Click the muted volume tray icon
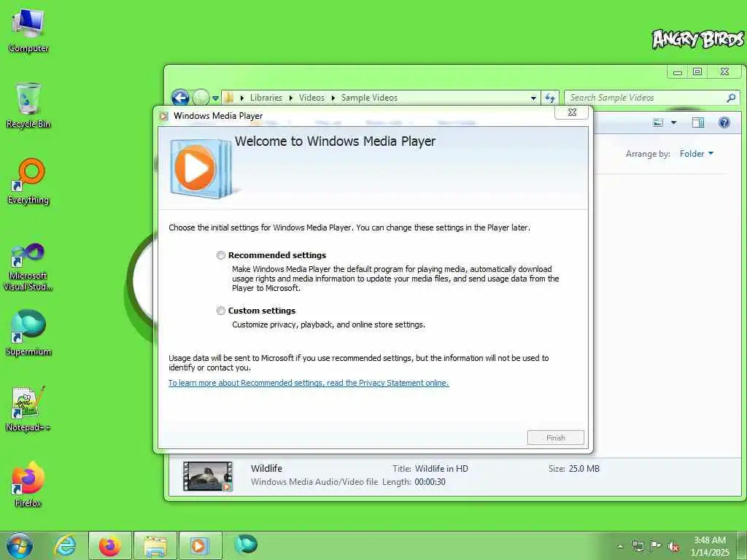The width and height of the screenshot is (747, 560). tap(673, 547)
